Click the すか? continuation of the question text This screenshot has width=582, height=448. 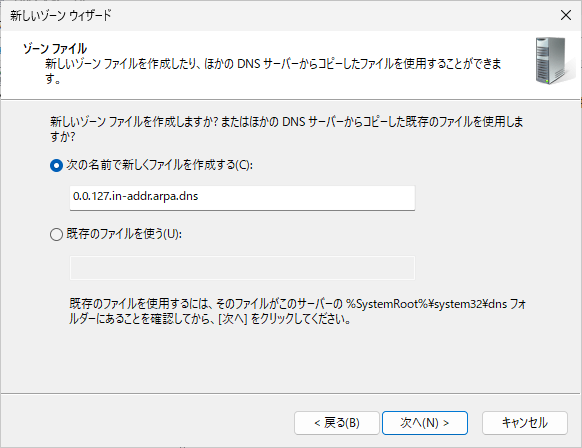tap(63, 137)
